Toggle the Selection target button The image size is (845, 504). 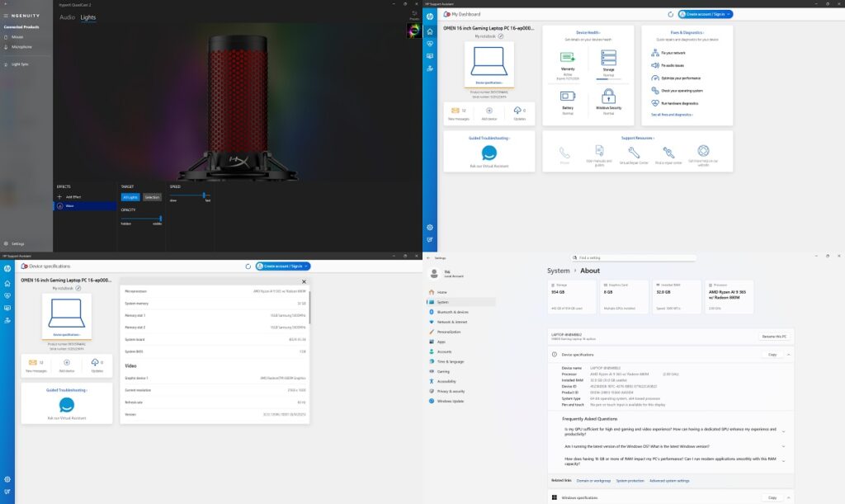(152, 197)
